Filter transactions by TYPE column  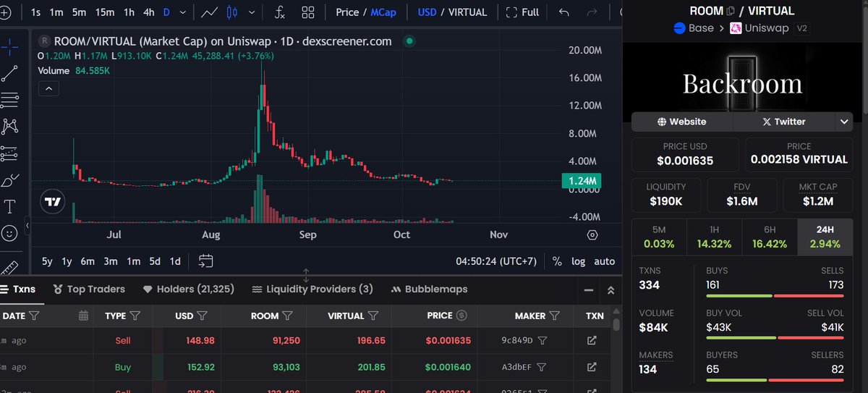(135, 316)
